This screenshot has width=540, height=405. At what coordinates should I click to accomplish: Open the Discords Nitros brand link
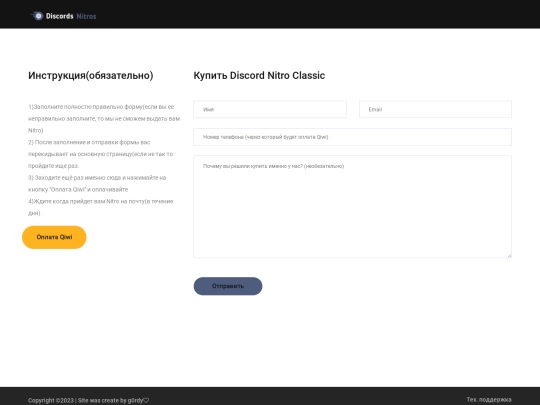[63, 16]
